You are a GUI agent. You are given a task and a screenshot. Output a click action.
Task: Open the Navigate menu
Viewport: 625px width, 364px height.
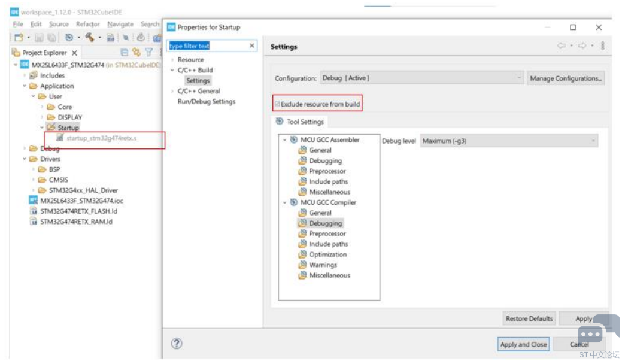[x=120, y=24]
